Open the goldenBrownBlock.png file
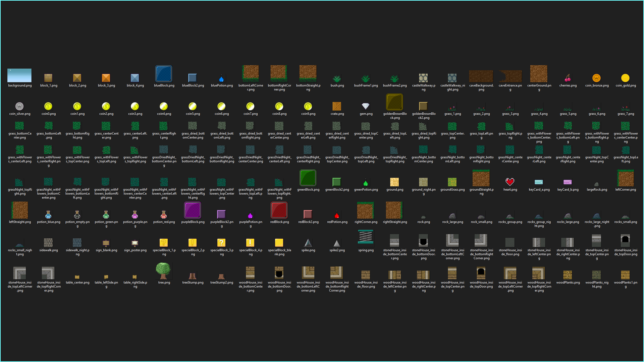This screenshot has height=362, width=644. pos(395,102)
